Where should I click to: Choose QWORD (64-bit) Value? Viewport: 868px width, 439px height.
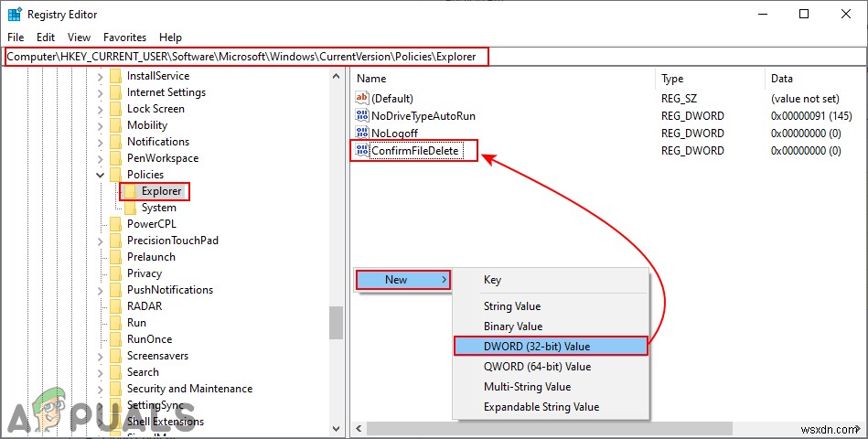coord(551,367)
